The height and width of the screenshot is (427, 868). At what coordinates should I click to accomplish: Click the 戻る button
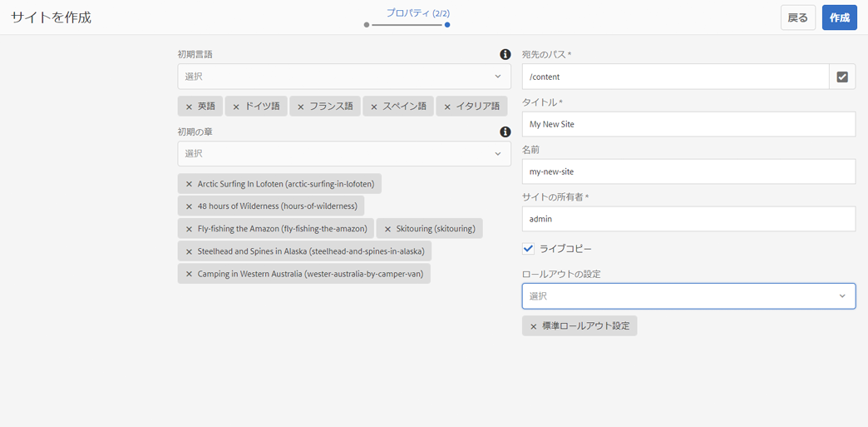797,17
